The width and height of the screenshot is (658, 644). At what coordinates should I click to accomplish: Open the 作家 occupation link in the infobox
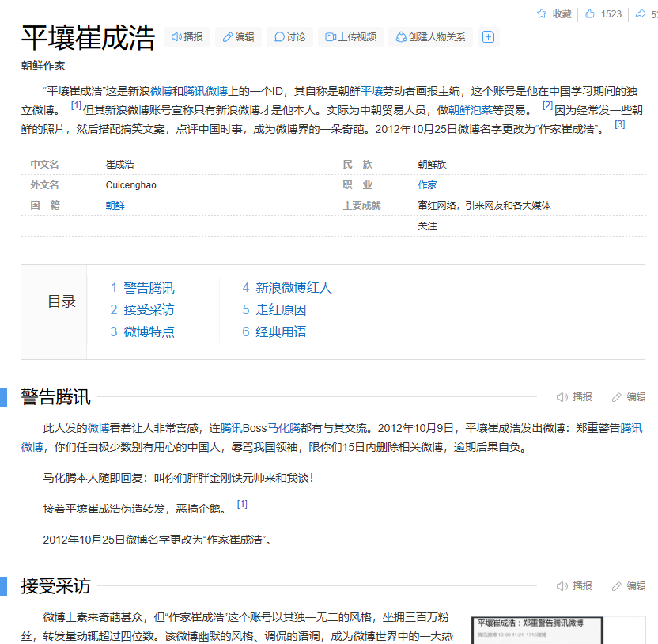tap(427, 184)
